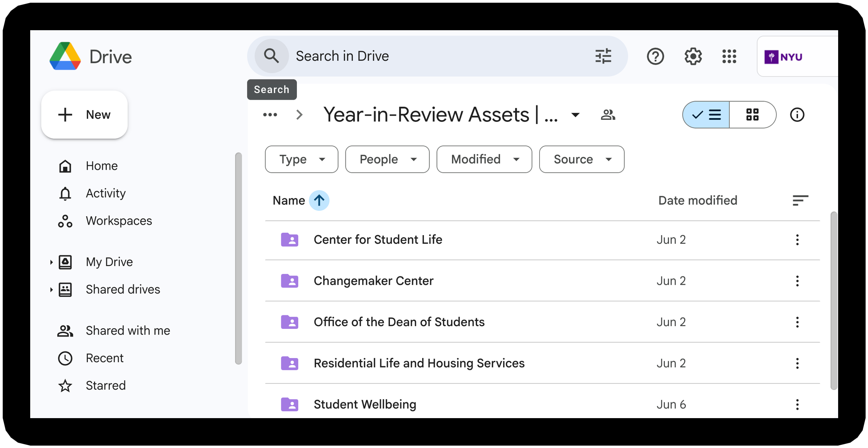
Task: Open the Google apps launcher
Action: 730,56
